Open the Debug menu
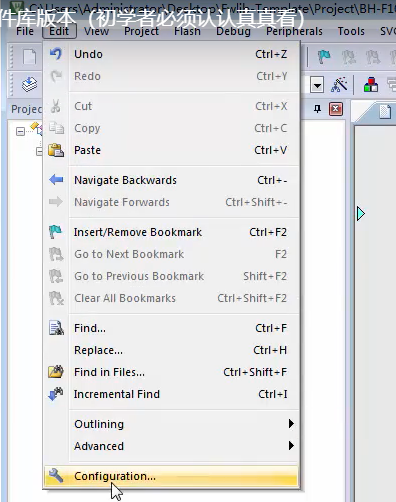Screen dimensions: 396x502 (x=233, y=31)
